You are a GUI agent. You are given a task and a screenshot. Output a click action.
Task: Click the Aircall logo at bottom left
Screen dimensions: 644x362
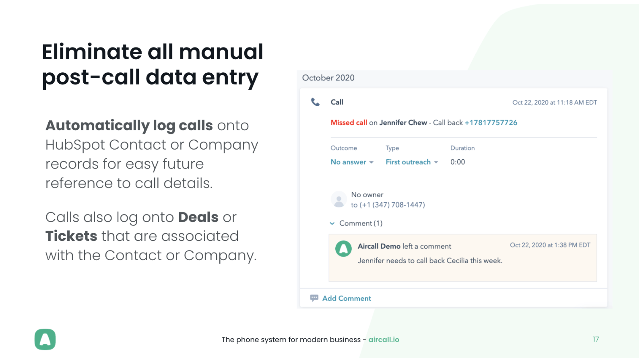(x=45, y=340)
